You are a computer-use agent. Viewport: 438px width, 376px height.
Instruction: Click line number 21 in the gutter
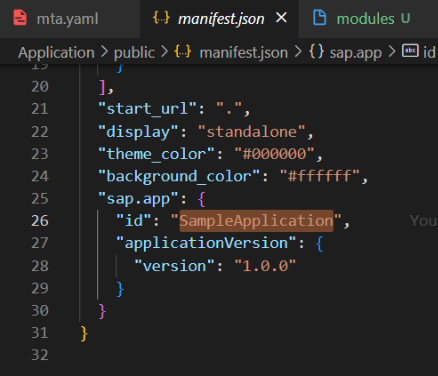(40, 109)
